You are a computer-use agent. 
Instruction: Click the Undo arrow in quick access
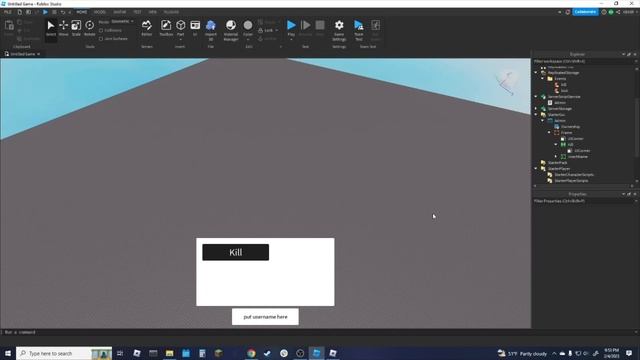62,12
